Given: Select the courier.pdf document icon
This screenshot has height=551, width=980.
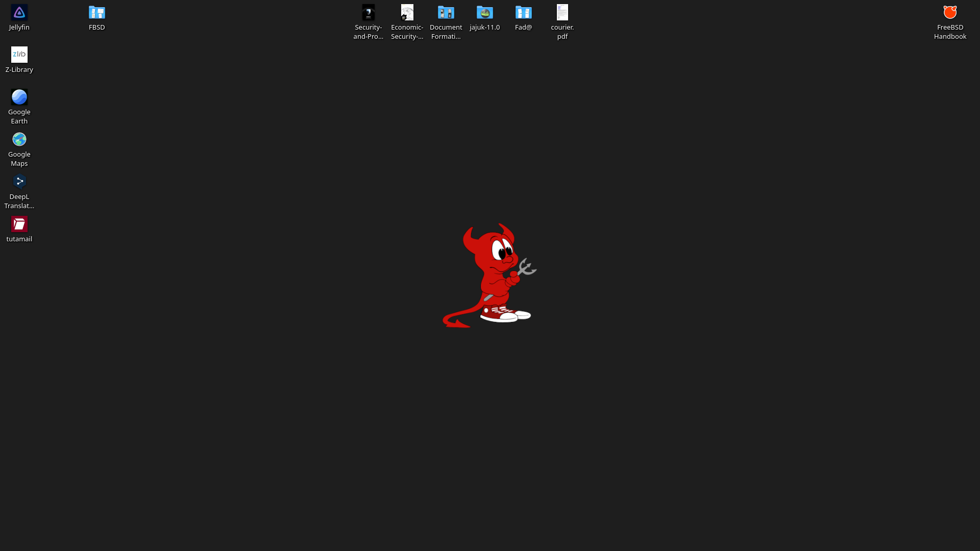Looking at the screenshot, I should click(562, 12).
